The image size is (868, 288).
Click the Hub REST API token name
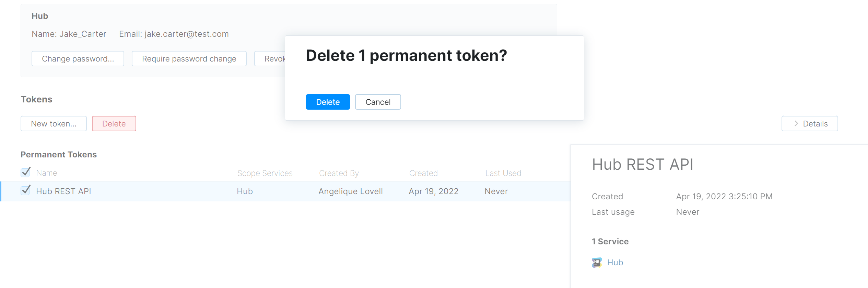[x=63, y=191]
